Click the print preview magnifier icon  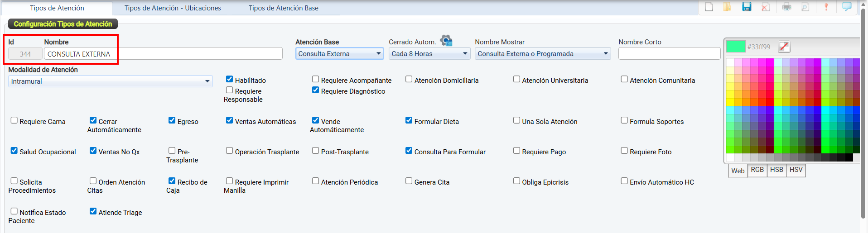(805, 7)
